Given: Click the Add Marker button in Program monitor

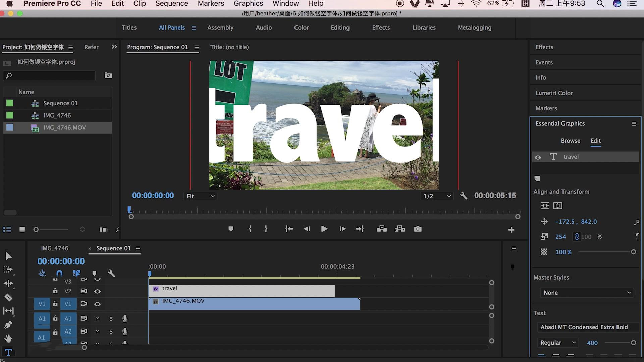Looking at the screenshot, I should (x=231, y=229).
